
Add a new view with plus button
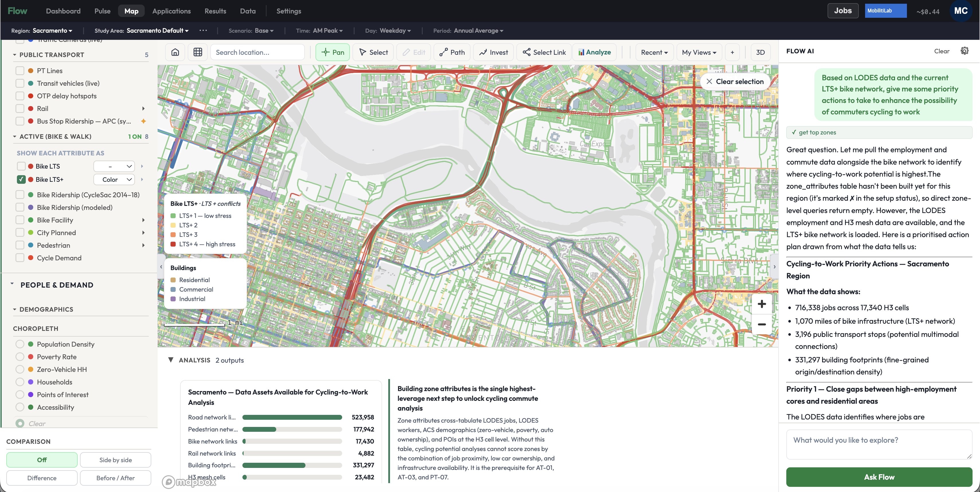[x=732, y=52]
